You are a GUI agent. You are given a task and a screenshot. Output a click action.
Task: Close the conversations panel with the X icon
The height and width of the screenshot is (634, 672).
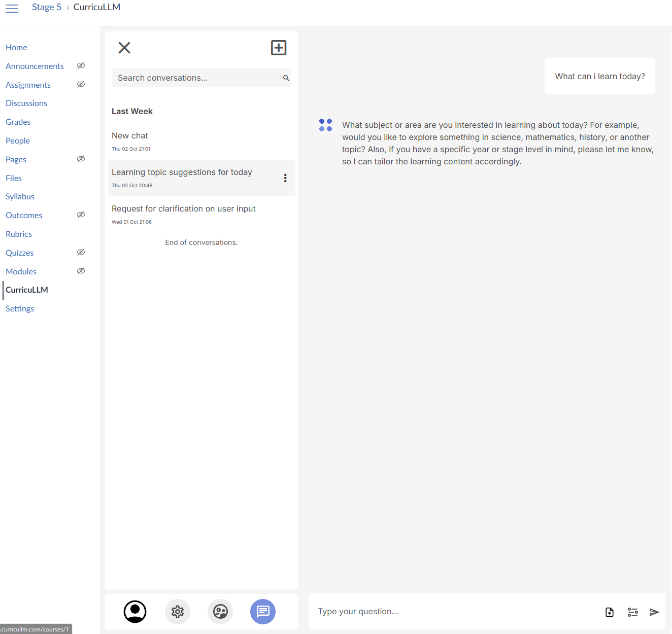[124, 47]
